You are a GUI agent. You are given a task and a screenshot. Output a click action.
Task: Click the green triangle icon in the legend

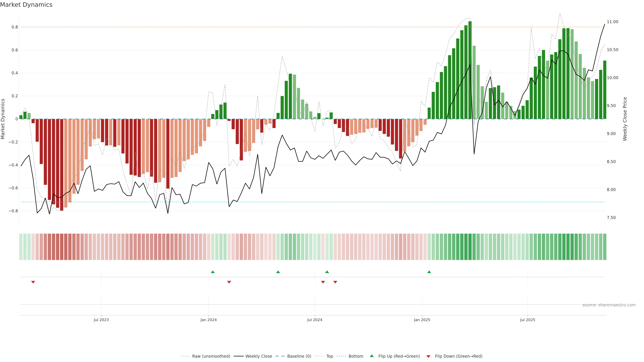pyautogui.click(x=372, y=356)
